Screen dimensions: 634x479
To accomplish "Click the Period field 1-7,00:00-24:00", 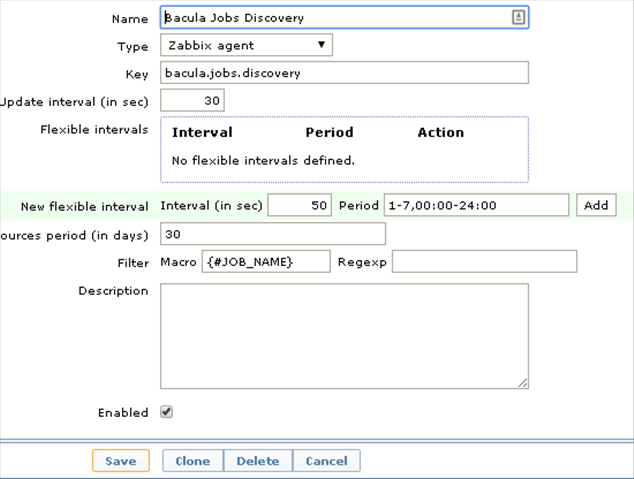I will coord(476,205).
